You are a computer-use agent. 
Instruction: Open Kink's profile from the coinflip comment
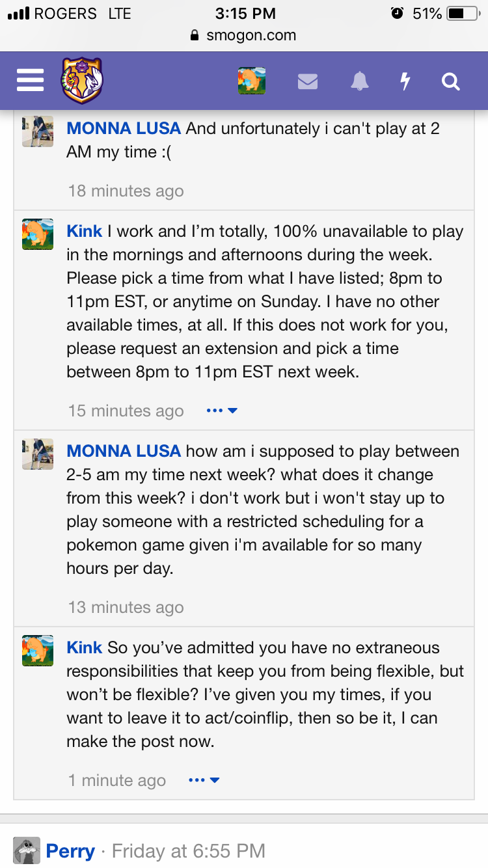click(85, 647)
